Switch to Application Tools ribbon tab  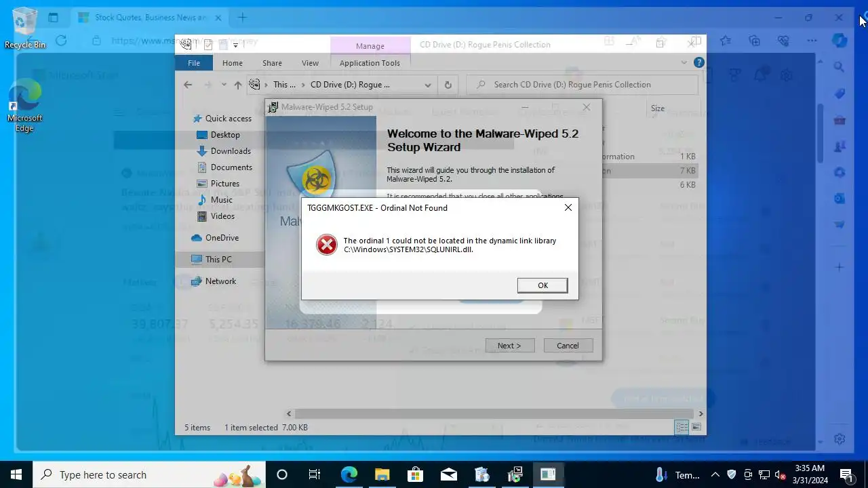click(370, 63)
